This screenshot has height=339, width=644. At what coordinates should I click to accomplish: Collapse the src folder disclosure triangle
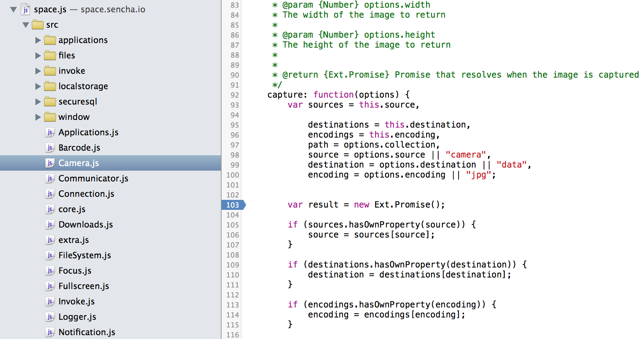(26, 25)
